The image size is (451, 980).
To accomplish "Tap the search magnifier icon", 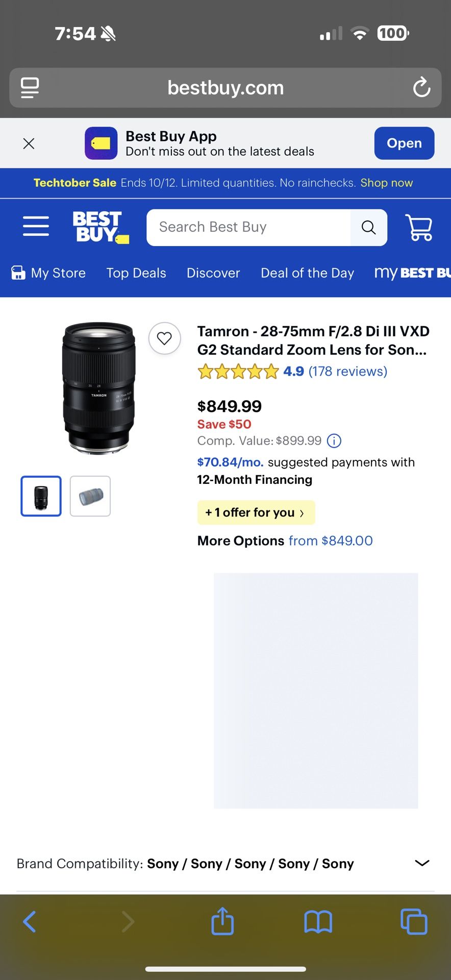I will point(368,227).
